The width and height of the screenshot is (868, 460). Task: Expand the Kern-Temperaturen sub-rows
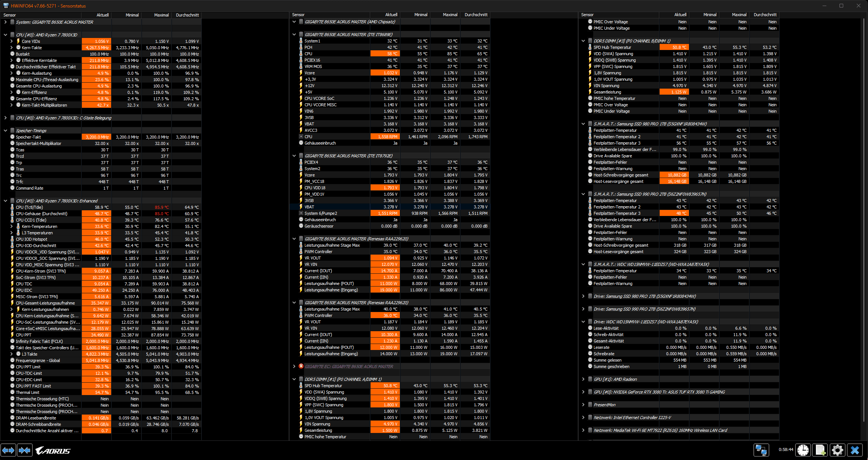[12, 226]
